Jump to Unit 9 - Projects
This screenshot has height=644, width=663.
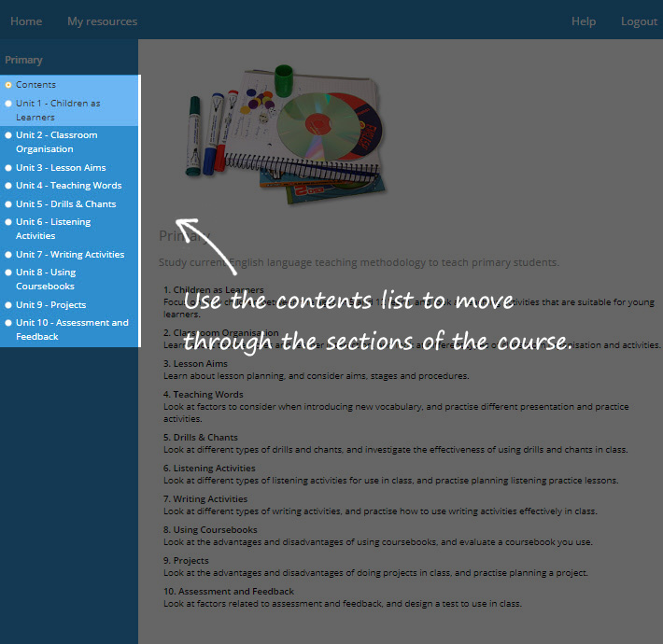[x=50, y=305]
